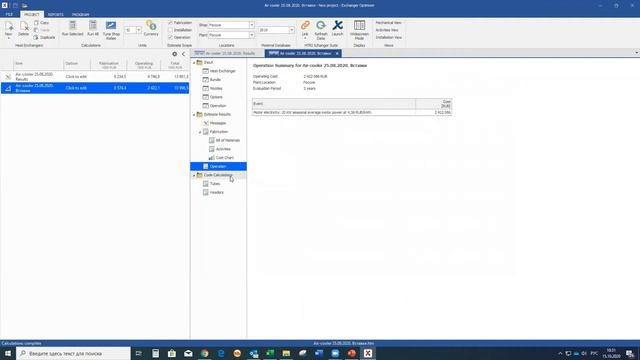Open the Shop location dropdown
The height and width of the screenshot is (360, 640).
pos(251,25)
